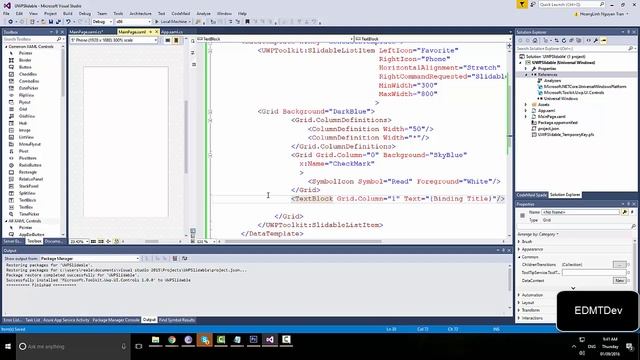
Task: Open the Debug configuration dropdown
Action: [102, 22]
